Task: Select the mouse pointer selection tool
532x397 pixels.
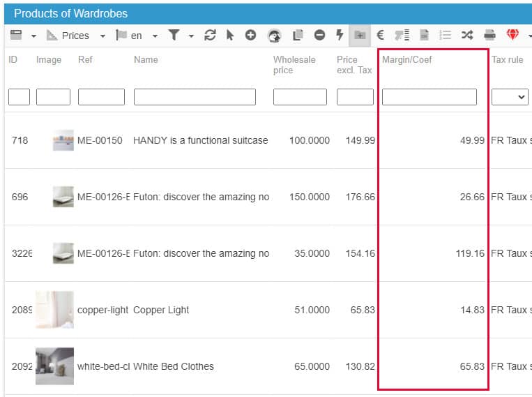Action: point(230,35)
